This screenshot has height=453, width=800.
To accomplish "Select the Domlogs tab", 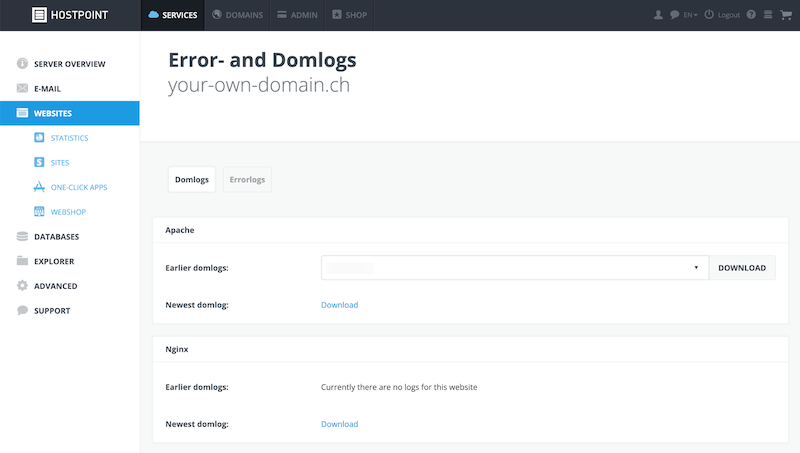I will pos(192,180).
